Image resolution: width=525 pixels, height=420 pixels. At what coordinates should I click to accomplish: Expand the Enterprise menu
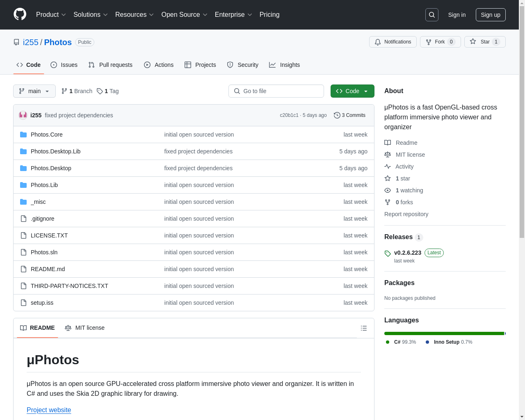click(x=233, y=15)
